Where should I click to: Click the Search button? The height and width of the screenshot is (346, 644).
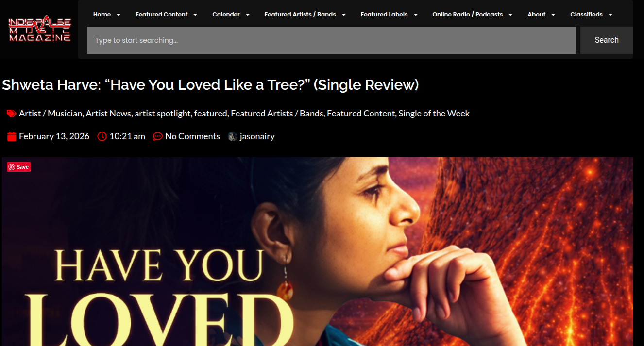(x=607, y=40)
